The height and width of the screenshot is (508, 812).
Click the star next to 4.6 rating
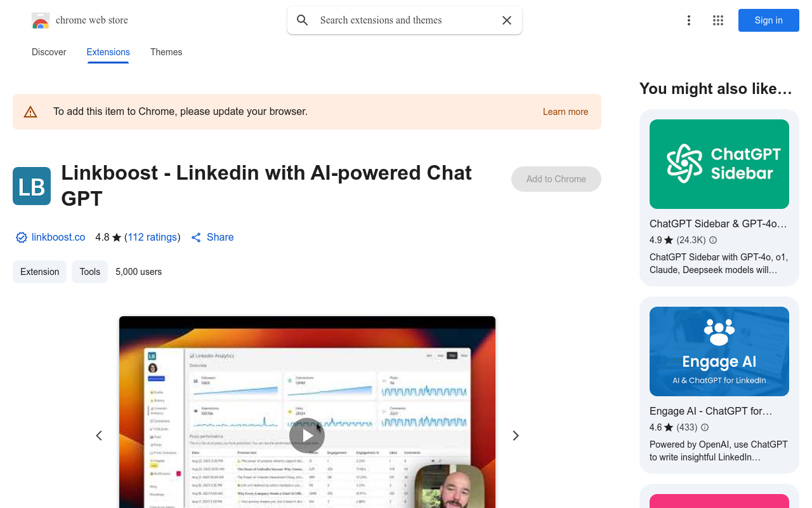[x=669, y=427]
